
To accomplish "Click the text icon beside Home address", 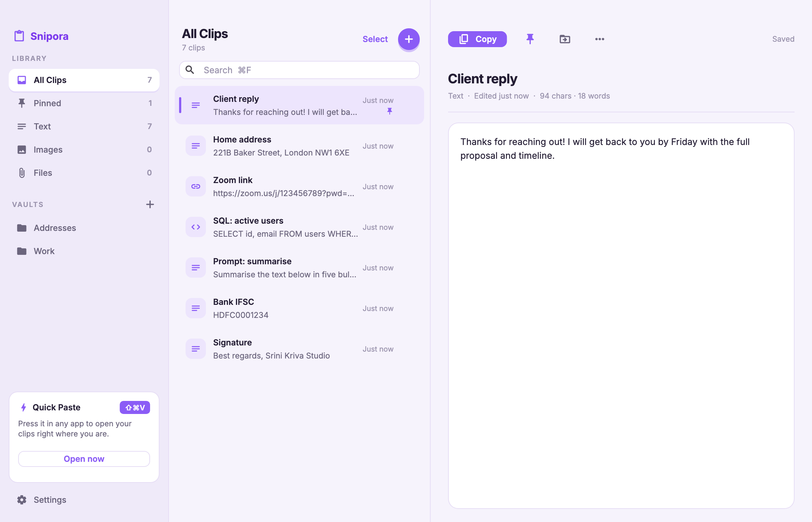I will tap(196, 146).
